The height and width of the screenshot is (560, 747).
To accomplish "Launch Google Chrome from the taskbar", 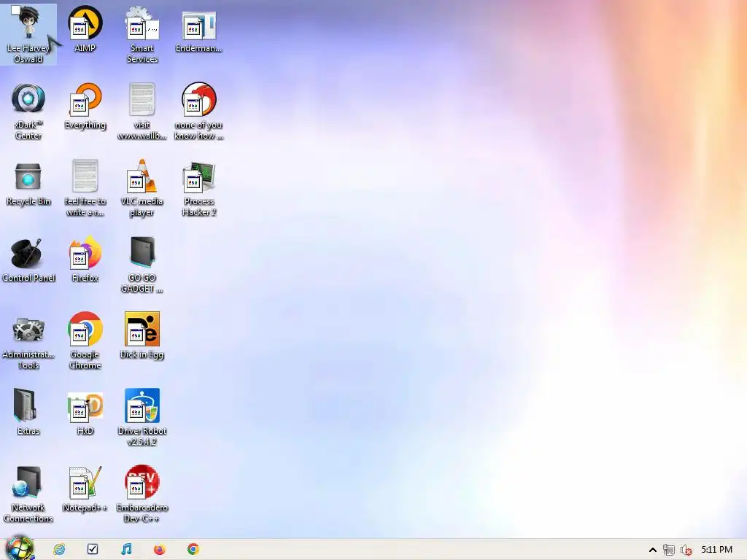I will [x=193, y=549].
